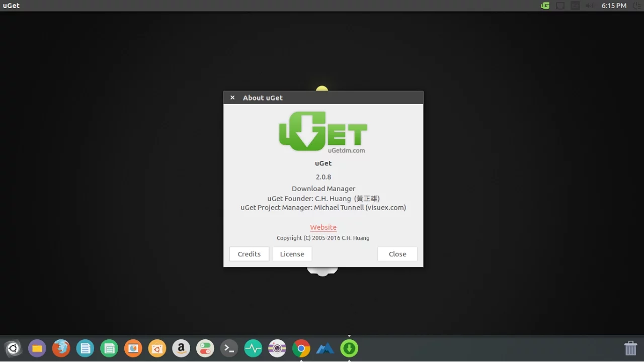Click the 'Download Manager' text

tap(324, 189)
